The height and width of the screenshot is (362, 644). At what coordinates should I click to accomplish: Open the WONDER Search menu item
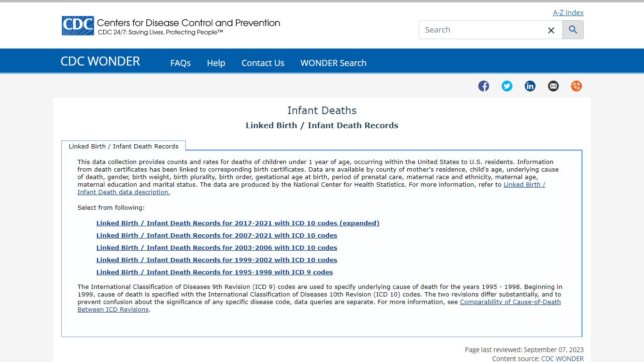pos(333,63)
